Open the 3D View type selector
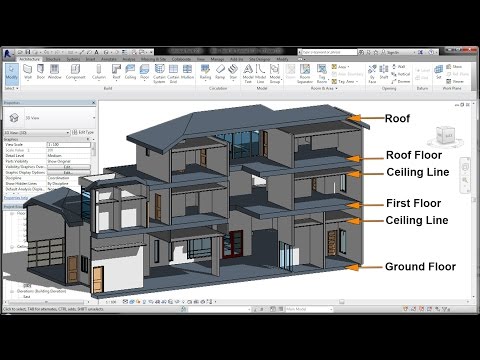480x360 pixels. pos(50,118)
